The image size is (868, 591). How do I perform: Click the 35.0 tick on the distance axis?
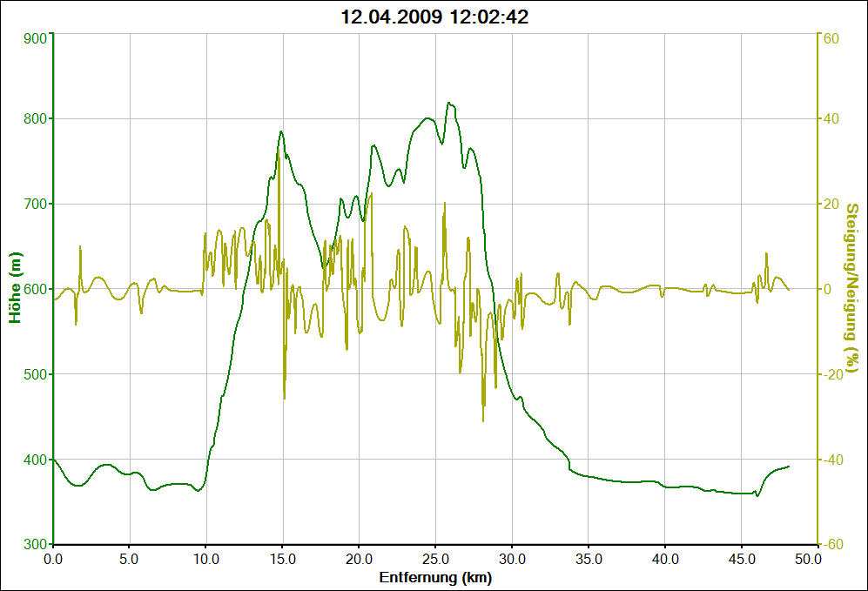589,558
